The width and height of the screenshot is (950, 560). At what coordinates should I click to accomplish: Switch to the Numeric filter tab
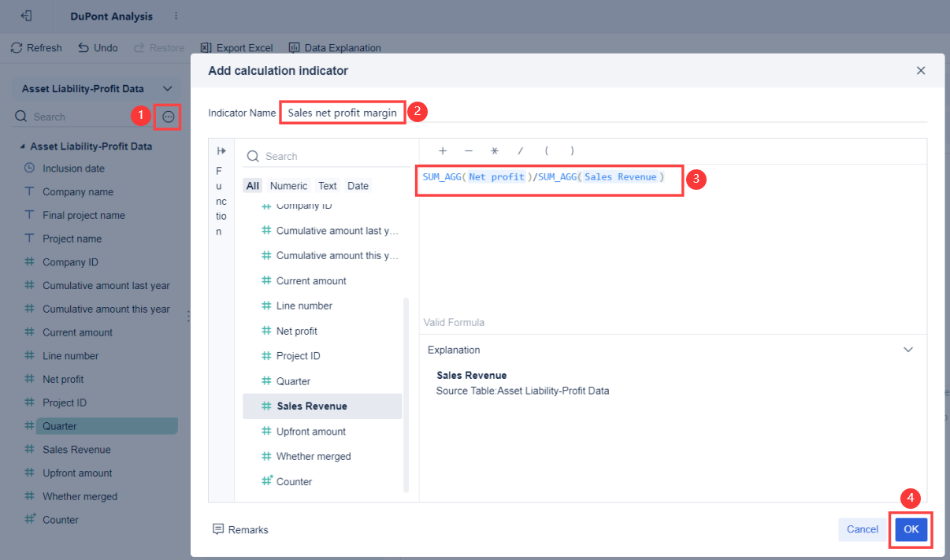(x=289, y=186)
